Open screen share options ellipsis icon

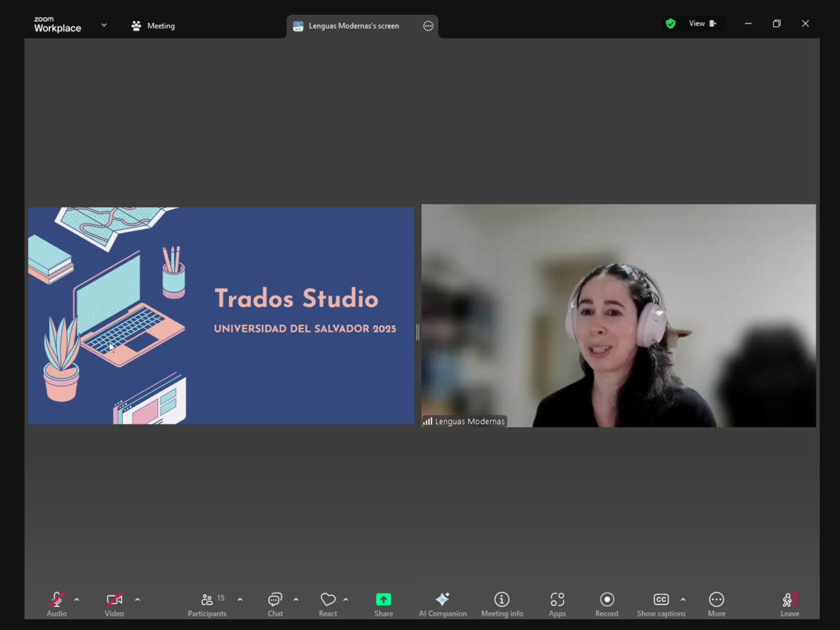428,26
